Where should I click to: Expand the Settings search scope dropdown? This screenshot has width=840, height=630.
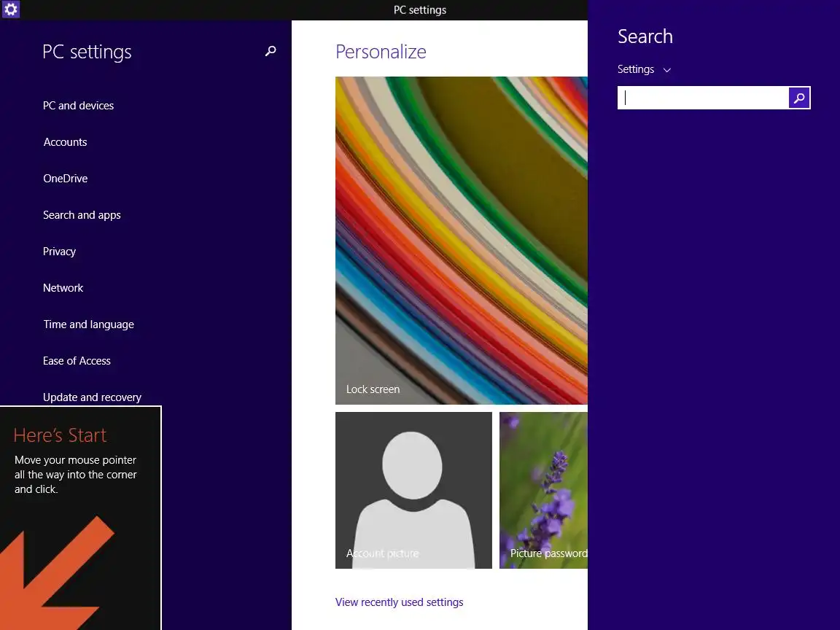(644, 70)
